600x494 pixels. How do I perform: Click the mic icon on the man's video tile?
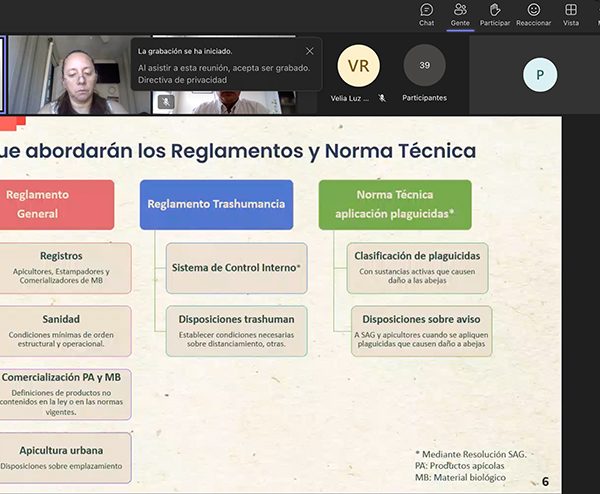(x=166, y=102)
